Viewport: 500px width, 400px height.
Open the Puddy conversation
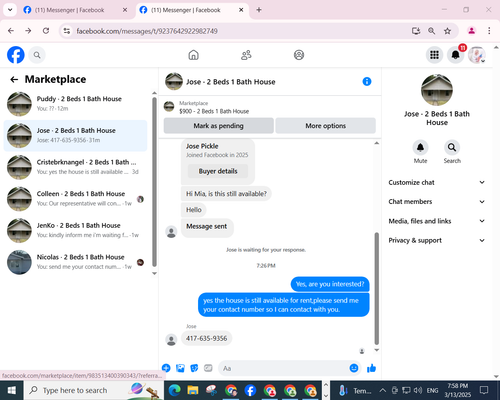[x=75, y=104]
